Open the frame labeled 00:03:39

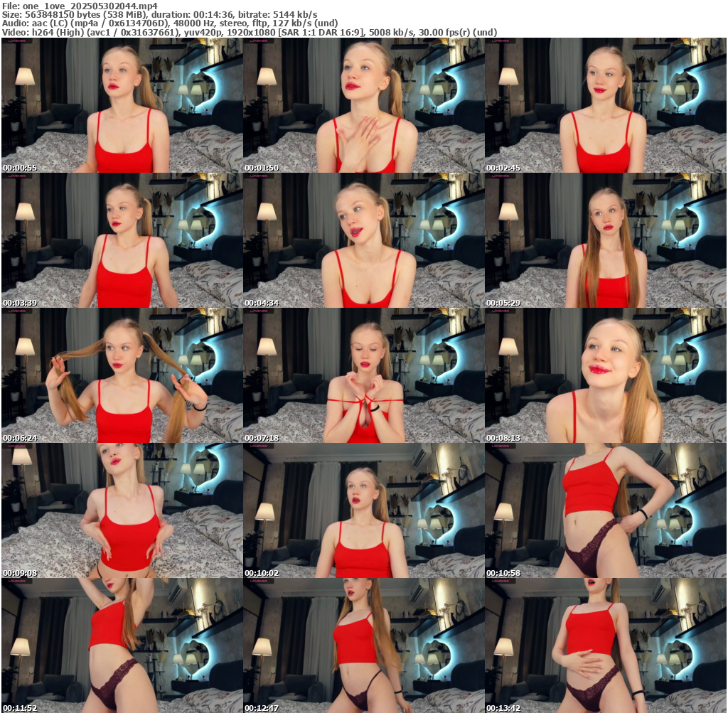pos(122,240)
